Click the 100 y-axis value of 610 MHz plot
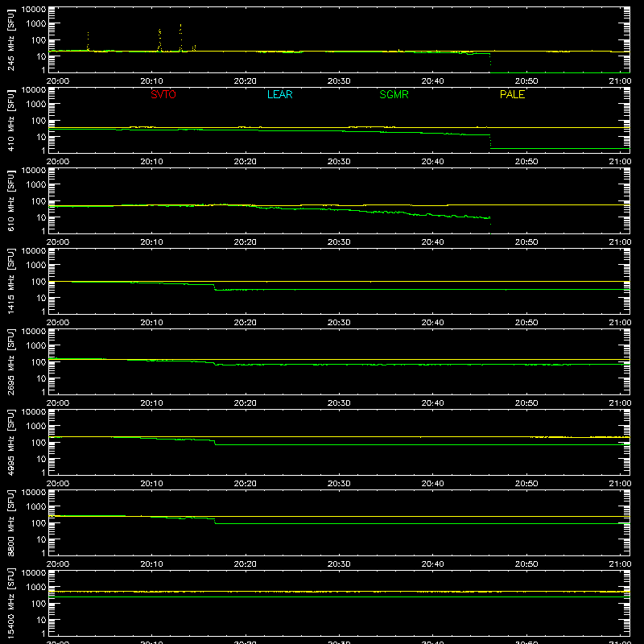 39,201
